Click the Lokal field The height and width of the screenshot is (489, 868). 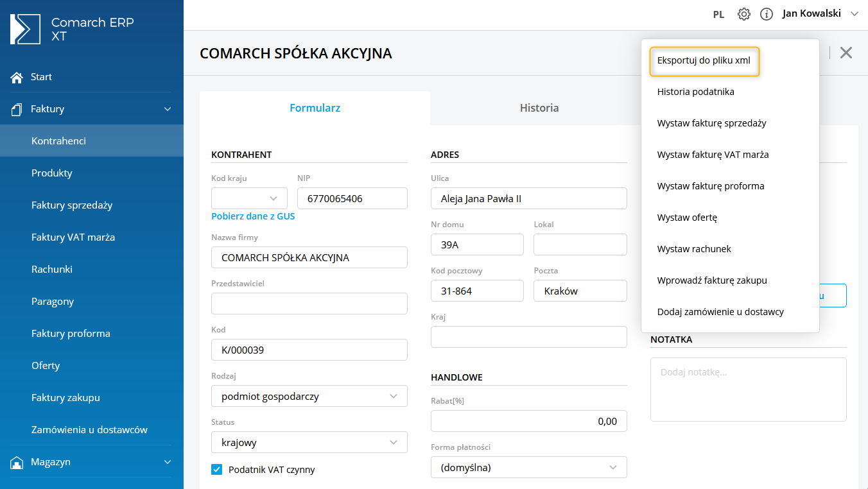[580, 244]
